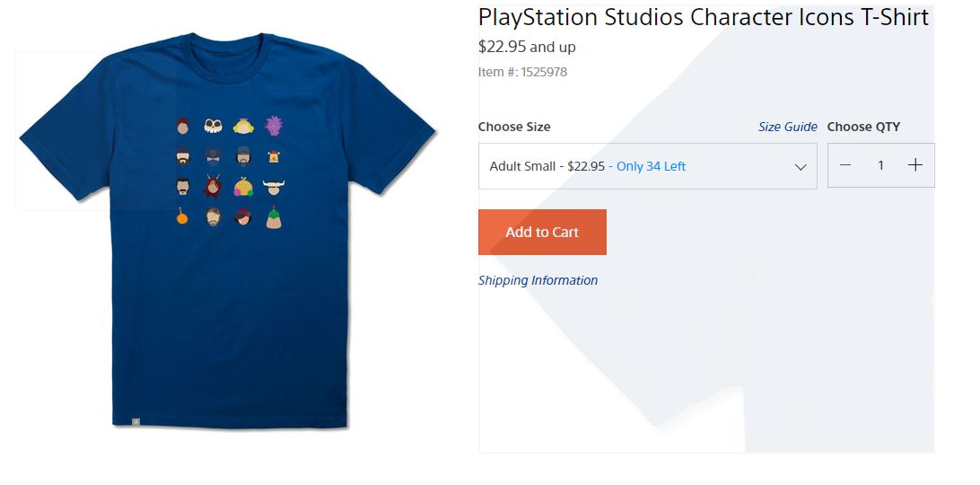Expand the size dropdown chevron arrow
Image resolution: width=980 pixels, height=485 pixels.
click(x=801, y=167)
